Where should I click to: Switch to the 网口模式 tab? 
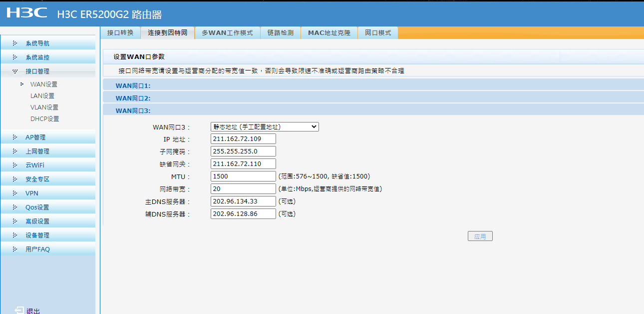pos(378,33)
